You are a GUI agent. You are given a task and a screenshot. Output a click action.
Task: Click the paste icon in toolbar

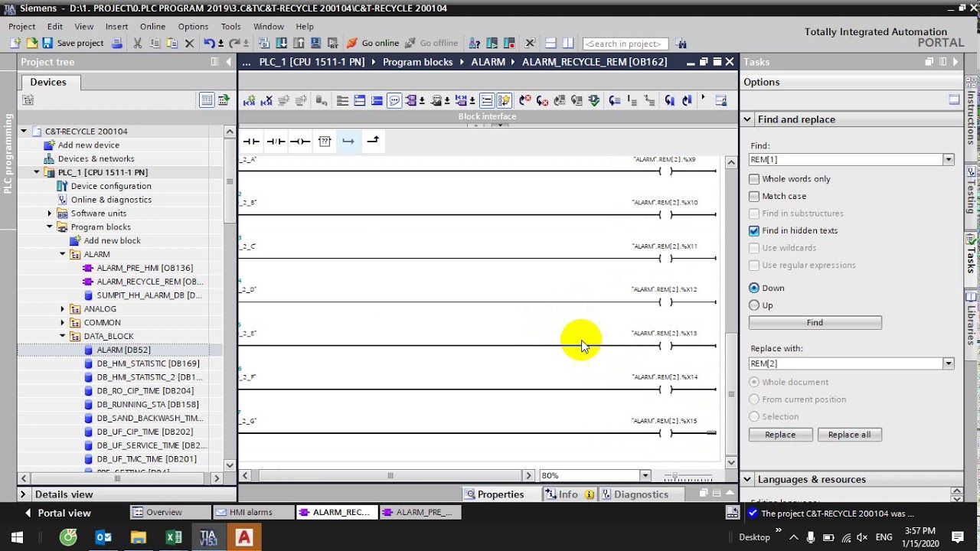[172, 43]
